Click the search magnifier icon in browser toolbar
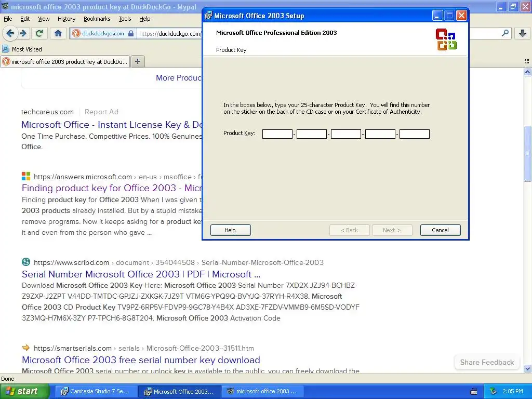532x399 pixels. pyautogui.click(x=505, y=33)
